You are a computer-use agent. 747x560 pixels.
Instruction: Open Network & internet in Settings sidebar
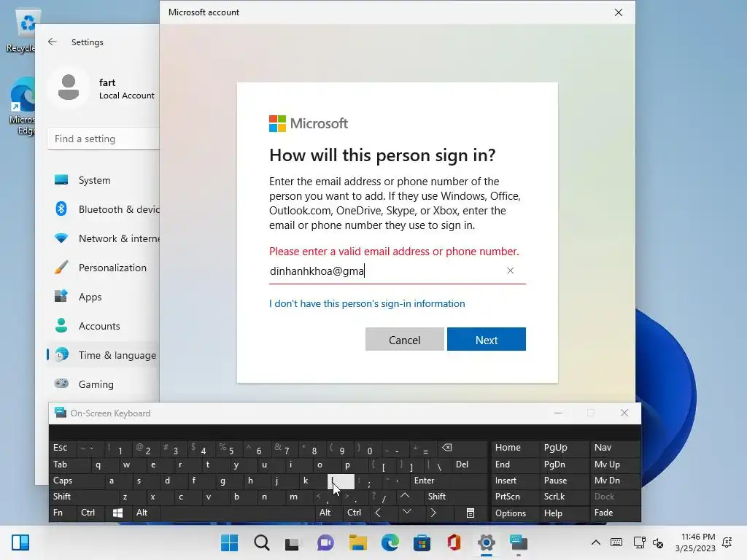[104, 238]
